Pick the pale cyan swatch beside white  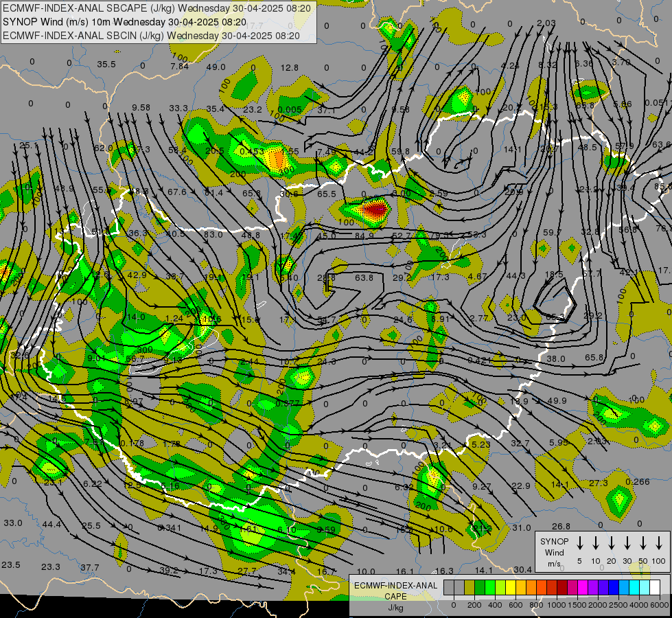tap(644, 587)
